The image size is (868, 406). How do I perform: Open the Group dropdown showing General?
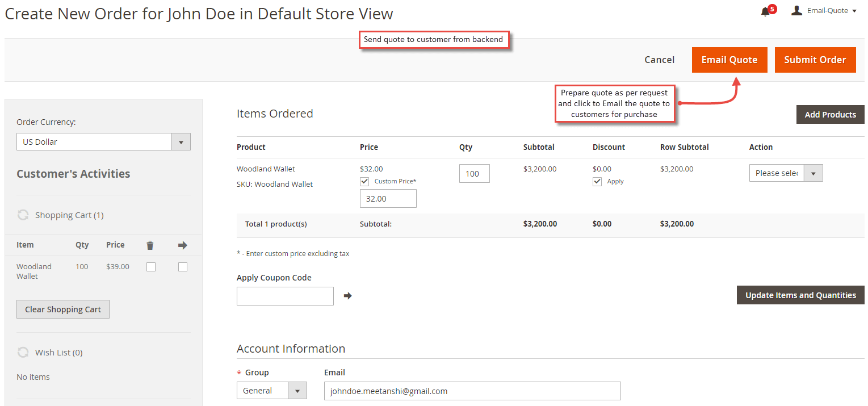[297, 391]
